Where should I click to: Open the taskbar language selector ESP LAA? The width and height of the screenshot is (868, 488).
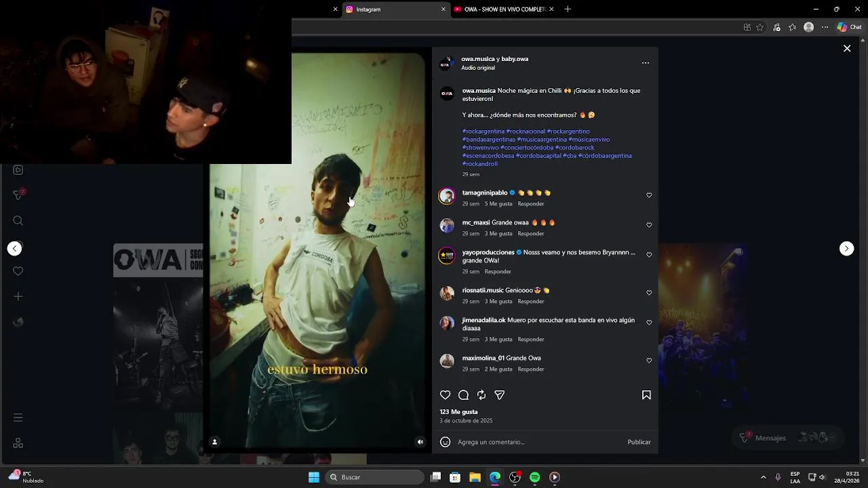pyautogui.click(x=795, y=477)
